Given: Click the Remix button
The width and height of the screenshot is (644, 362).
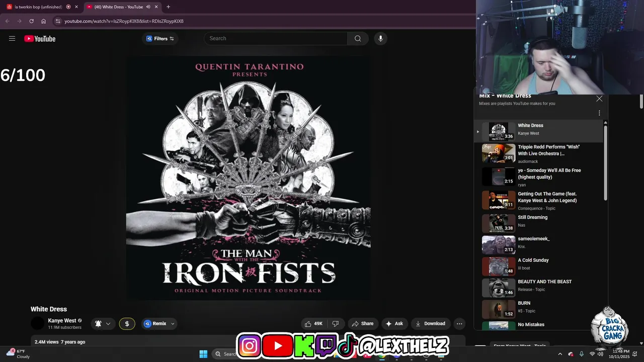Looking at the screenshot, I should pos(155,324).
